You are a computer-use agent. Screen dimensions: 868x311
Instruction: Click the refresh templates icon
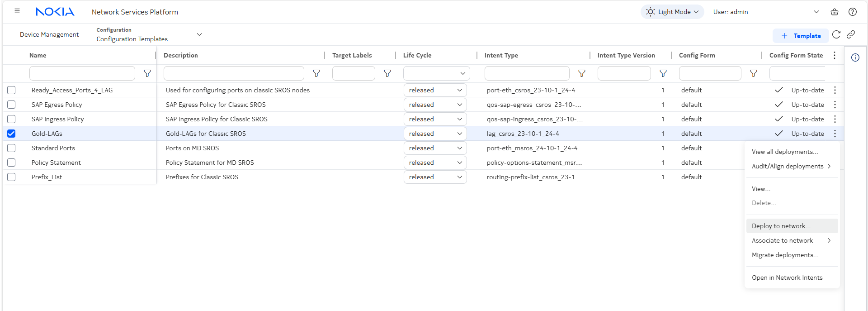[x=836, y=35]
